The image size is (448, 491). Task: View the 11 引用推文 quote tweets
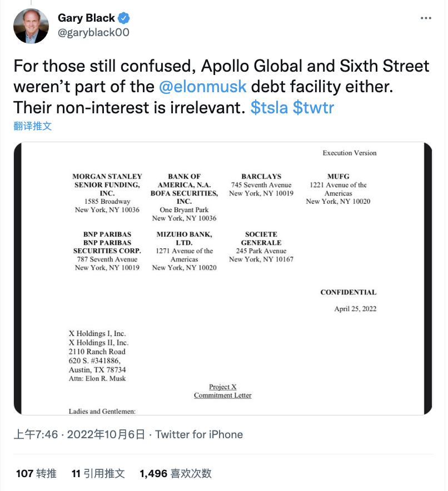tap(98, 473)
